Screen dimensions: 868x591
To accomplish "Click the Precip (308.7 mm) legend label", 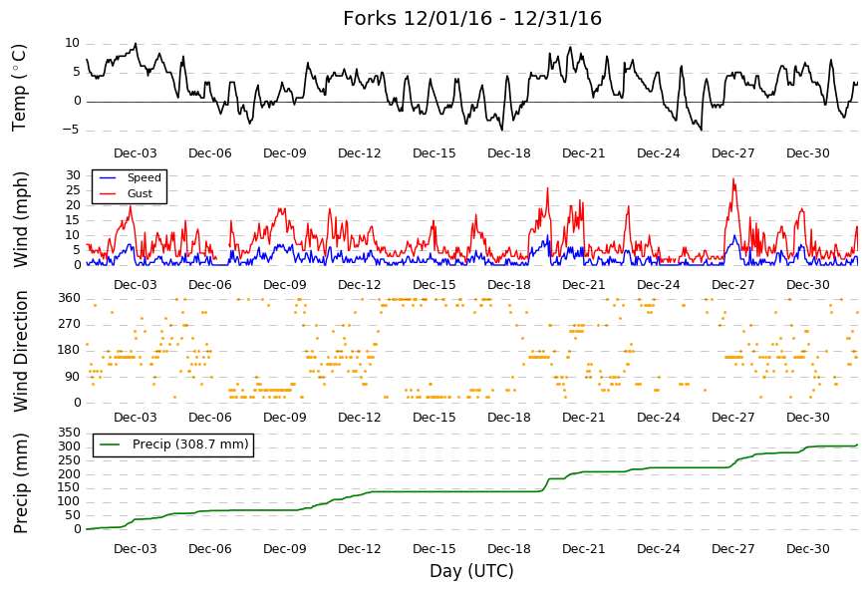I will point(190,444).
